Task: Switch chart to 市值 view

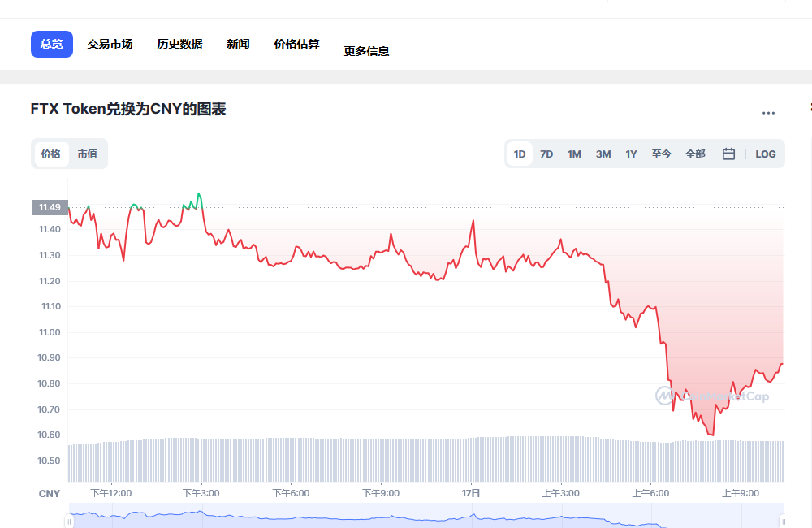Action: coord(87,154)
